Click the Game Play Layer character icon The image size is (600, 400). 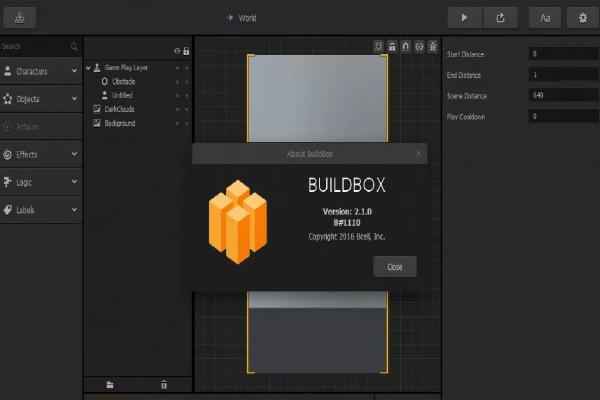(x=97, y=68)
